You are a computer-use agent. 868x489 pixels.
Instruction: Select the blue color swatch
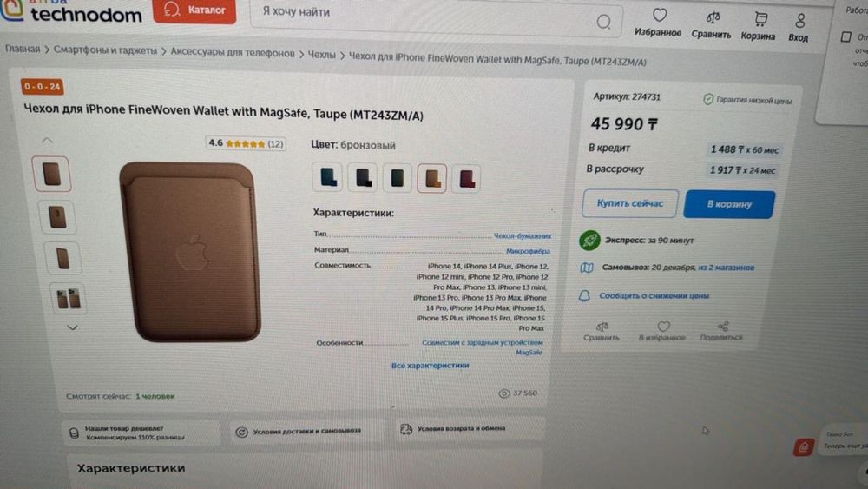[x=328, y=177]
